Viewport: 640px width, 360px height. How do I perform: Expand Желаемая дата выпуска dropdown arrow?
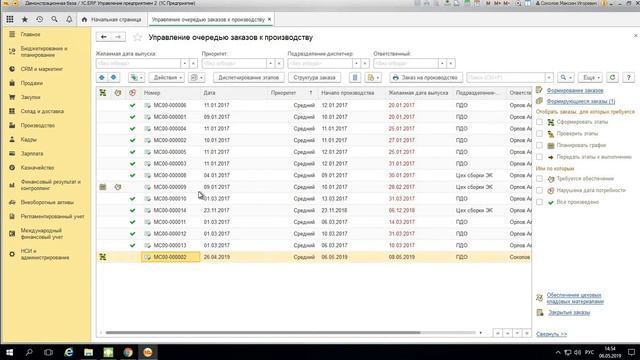pyautogui.click(x=184, y=64)
